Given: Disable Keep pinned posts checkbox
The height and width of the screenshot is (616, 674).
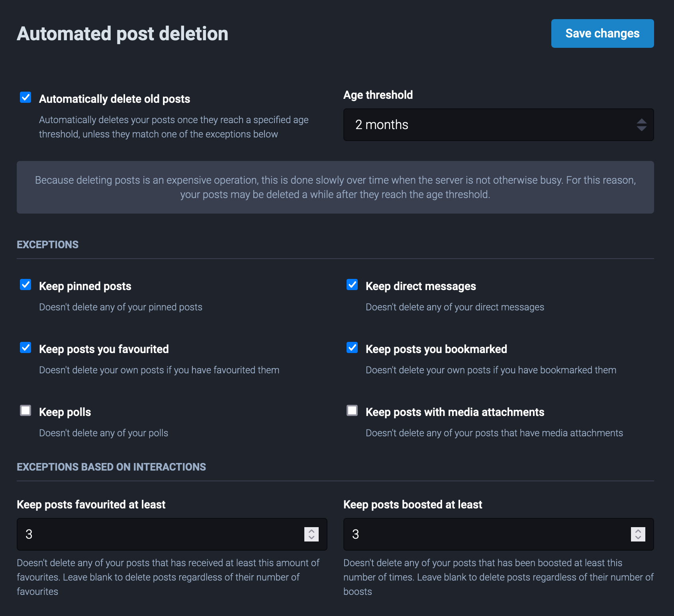Looking at the screenshot, I should (25, 284).
